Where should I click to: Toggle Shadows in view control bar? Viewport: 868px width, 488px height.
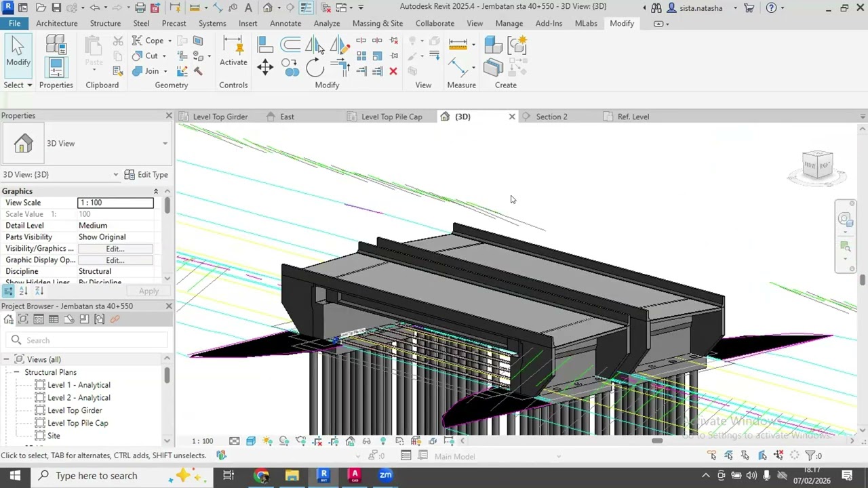tap(284, 441)
